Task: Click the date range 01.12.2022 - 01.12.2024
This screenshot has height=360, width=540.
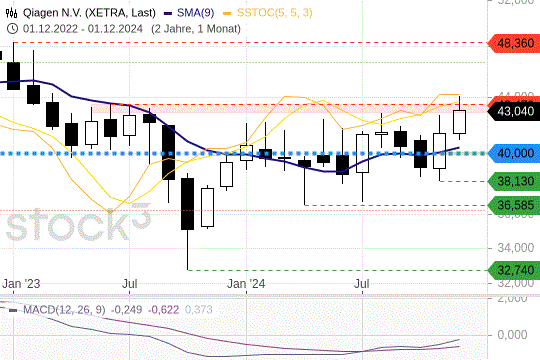Action: [x=83, y=29]
